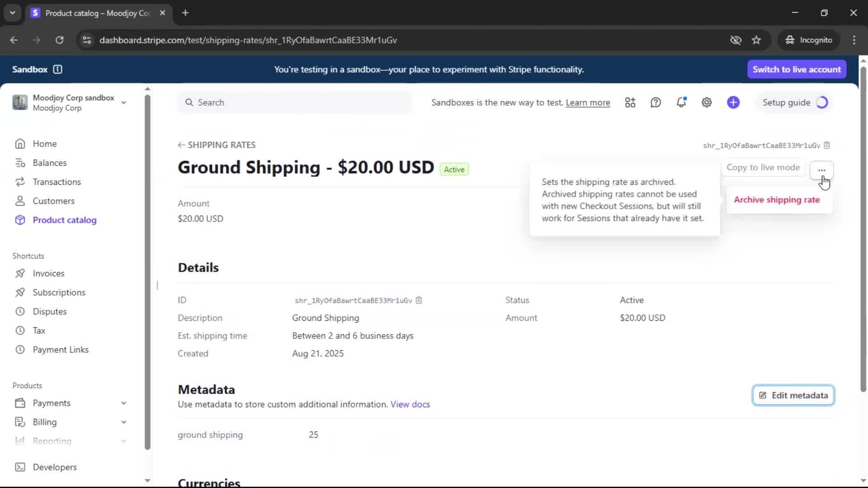868x488 pixels.
Task: Click the Moodjoy Corp account avatar
Action: 20,103
